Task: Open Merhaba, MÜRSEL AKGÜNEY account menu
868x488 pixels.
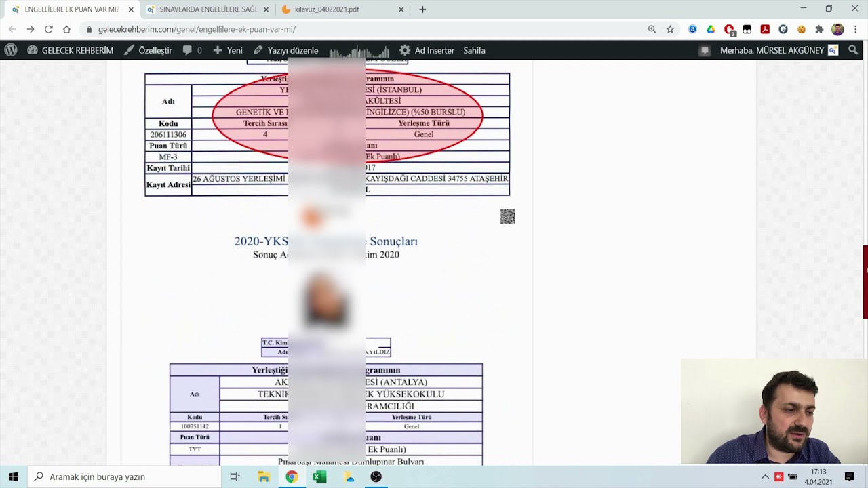Action: click(778, 50)
